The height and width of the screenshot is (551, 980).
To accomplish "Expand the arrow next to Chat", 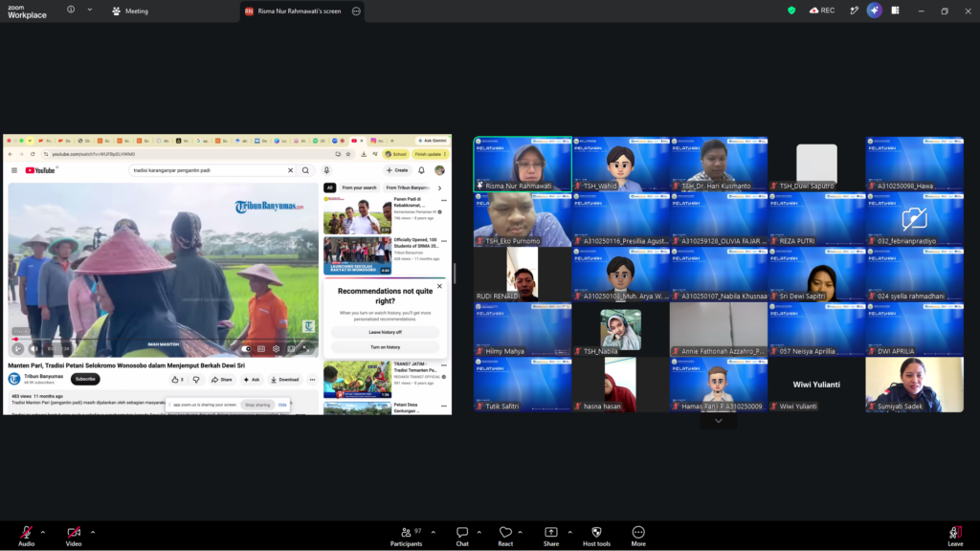I will (479, 532).
